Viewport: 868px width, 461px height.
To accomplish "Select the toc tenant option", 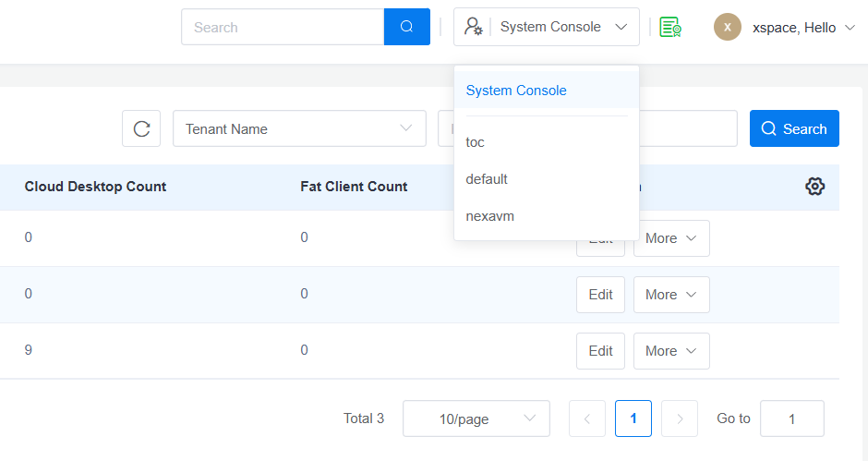I will coord(476,142).
